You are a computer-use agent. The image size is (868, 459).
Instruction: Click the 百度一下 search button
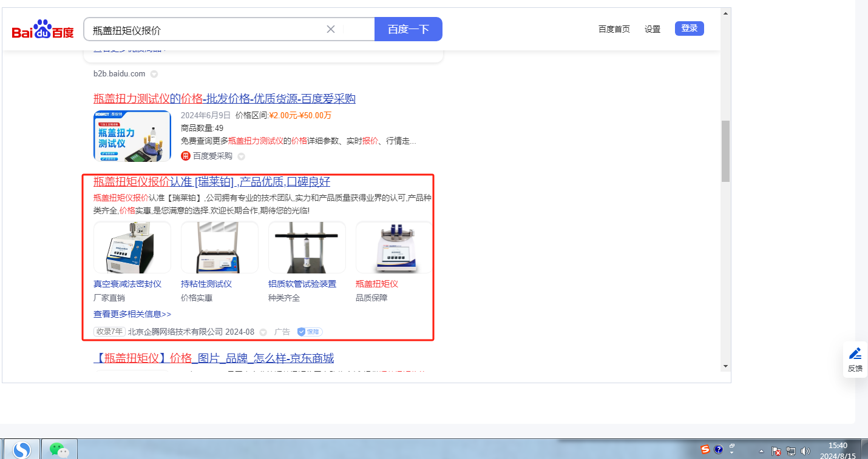409,29
